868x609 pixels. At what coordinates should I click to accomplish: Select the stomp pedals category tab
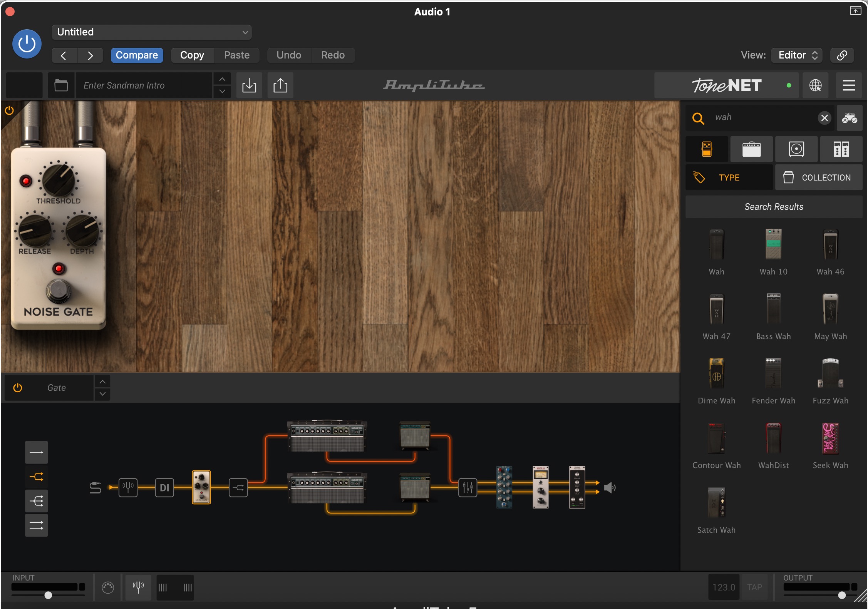(707, 149)
